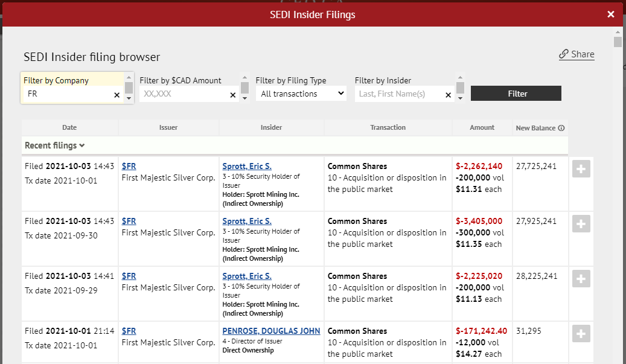
Task: Clear the insider name filter field
Action: [448, 95]
